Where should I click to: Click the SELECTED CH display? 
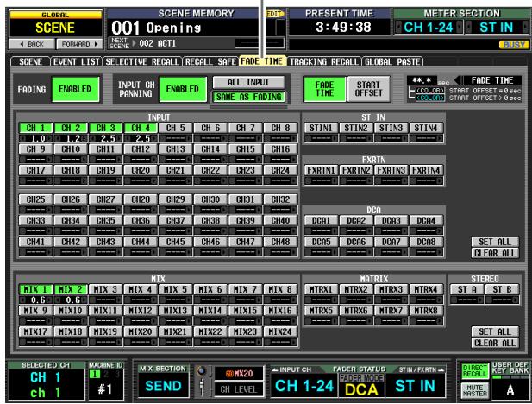click(47, 381)
